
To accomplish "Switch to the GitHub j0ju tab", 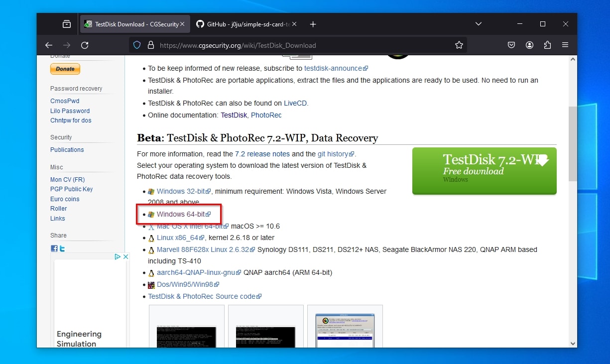I will (x=246, y=24).
